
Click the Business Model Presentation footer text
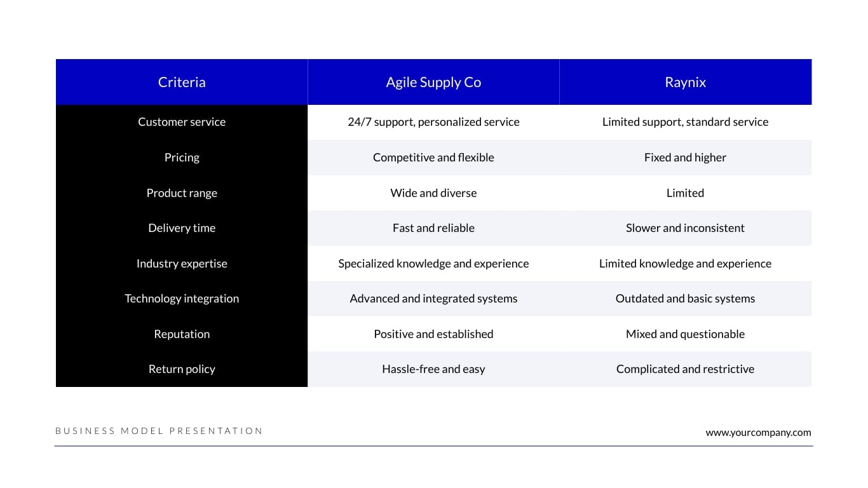[x=159, y=431]
